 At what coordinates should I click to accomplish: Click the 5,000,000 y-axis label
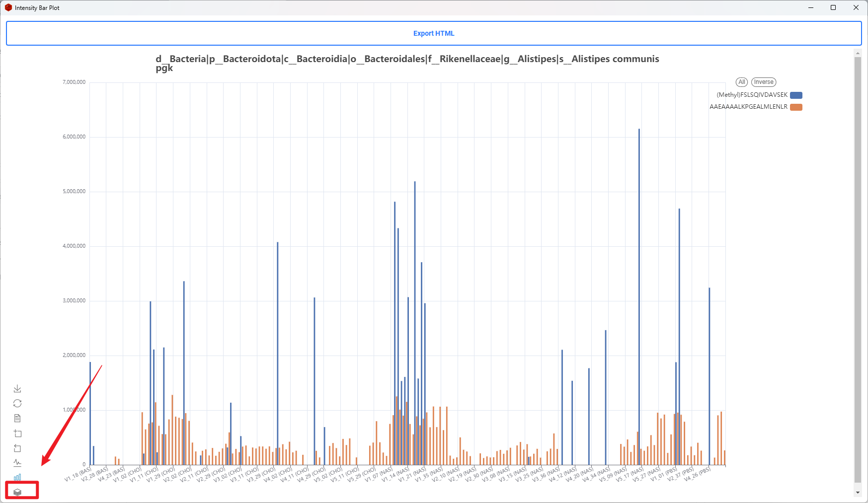[74, 191]
